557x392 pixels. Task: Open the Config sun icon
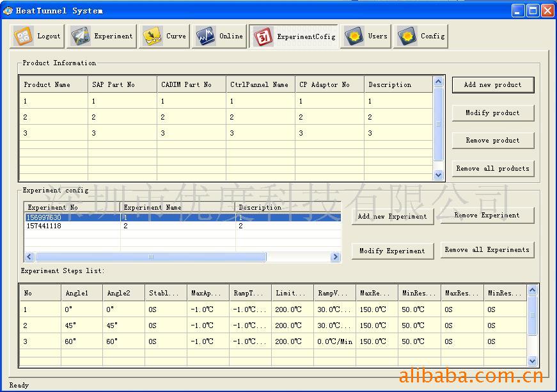click(407, 36)
